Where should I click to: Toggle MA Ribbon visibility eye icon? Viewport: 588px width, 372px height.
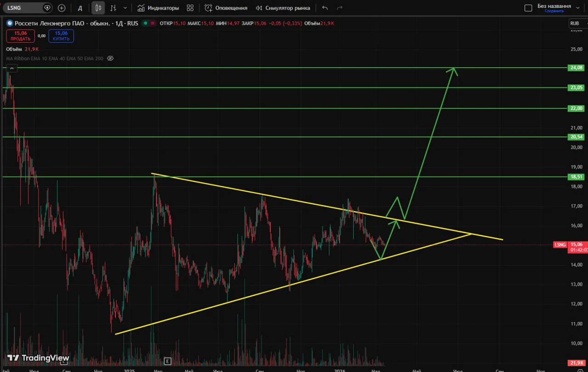coord(110,58)
